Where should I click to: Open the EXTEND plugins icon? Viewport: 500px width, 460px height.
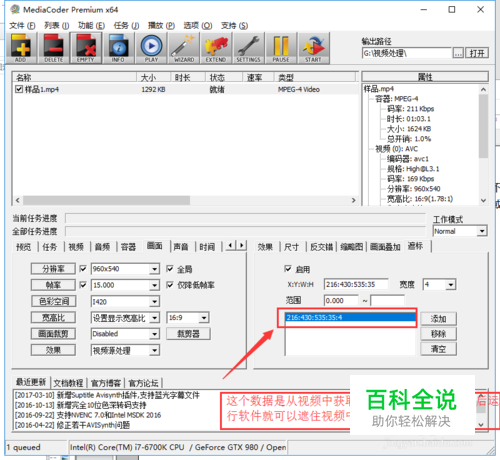[x=216, y=48]
